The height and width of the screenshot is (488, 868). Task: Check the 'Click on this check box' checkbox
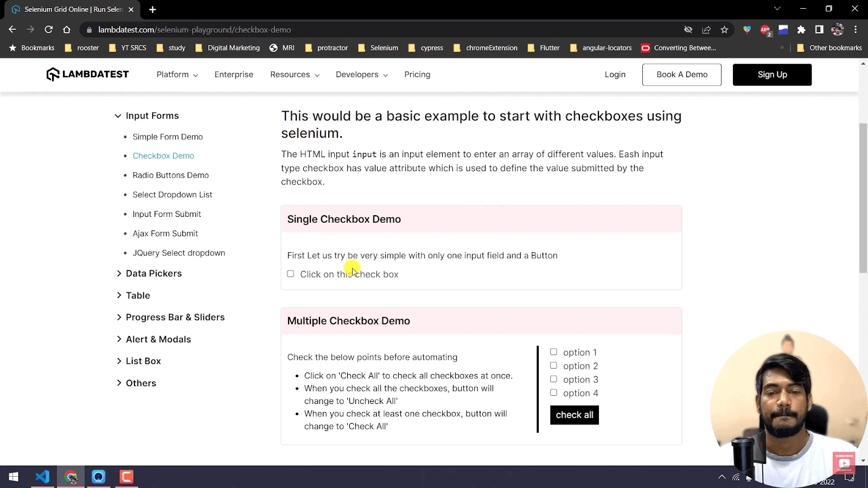coord(290,274)
